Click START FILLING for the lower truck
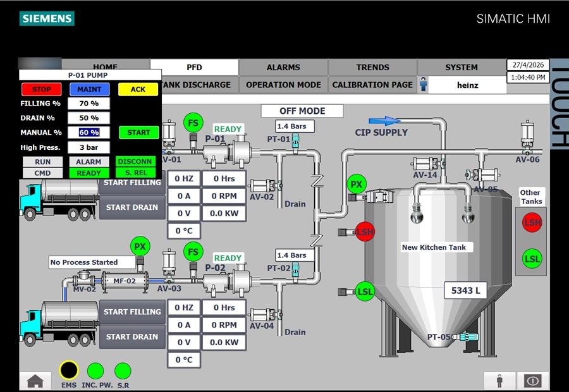This screenshot has height=392, width=569. point(132,312)
